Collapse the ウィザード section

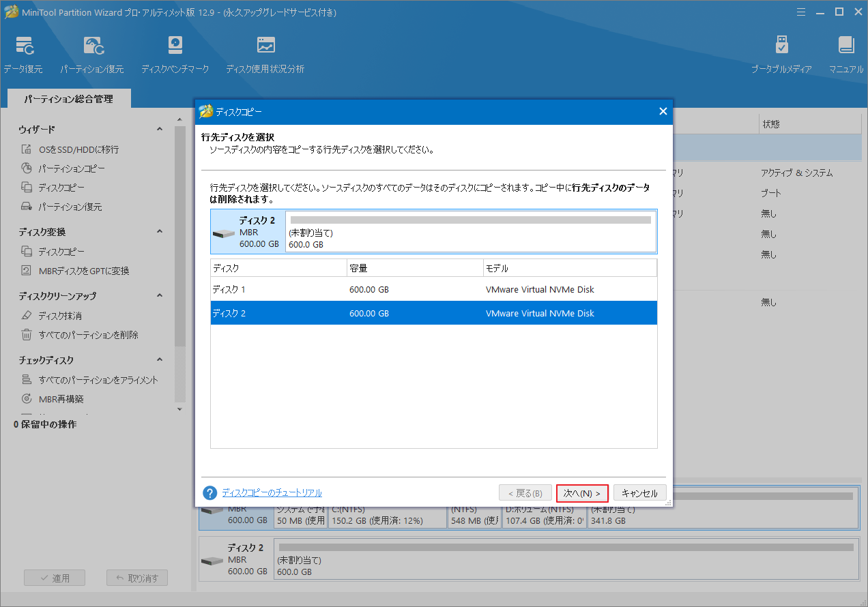[x=160, y=130]
